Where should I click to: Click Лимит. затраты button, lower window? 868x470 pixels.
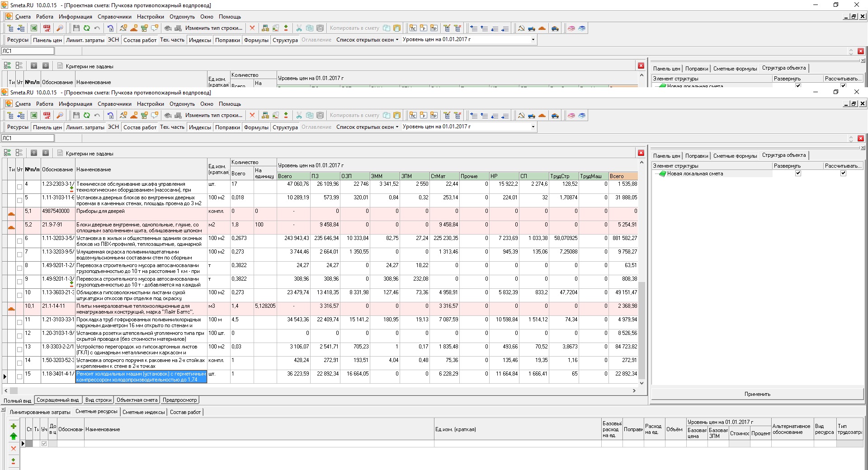[85, 127]
